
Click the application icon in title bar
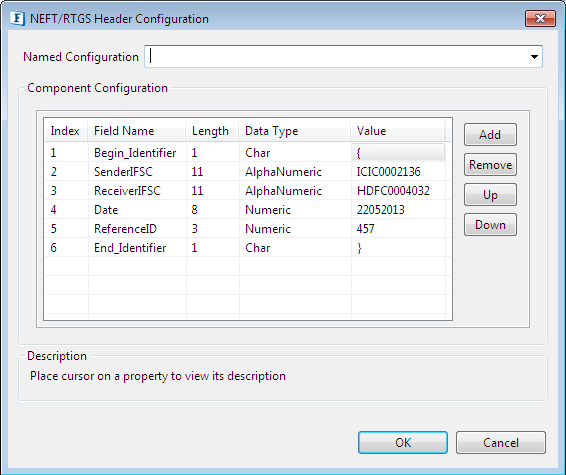17,18
